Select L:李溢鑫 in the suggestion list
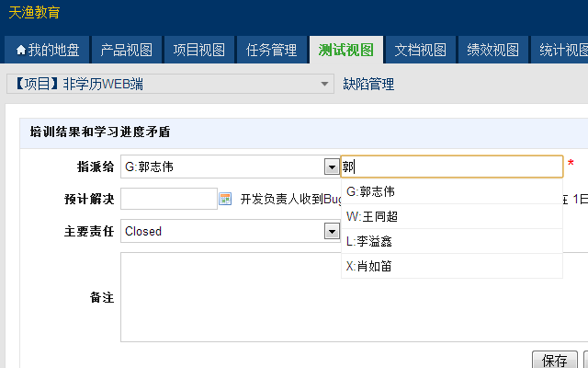This screenshot has width=588, height=368. click(372, 242)
